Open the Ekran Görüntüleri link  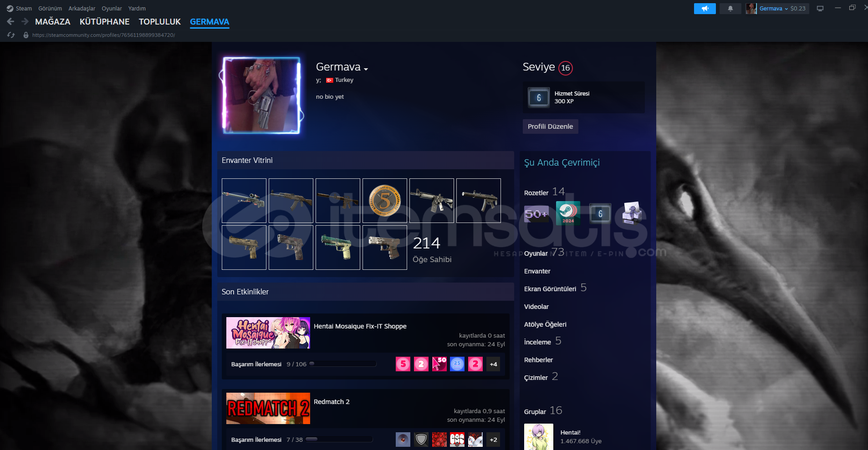(x=555, y=288)
